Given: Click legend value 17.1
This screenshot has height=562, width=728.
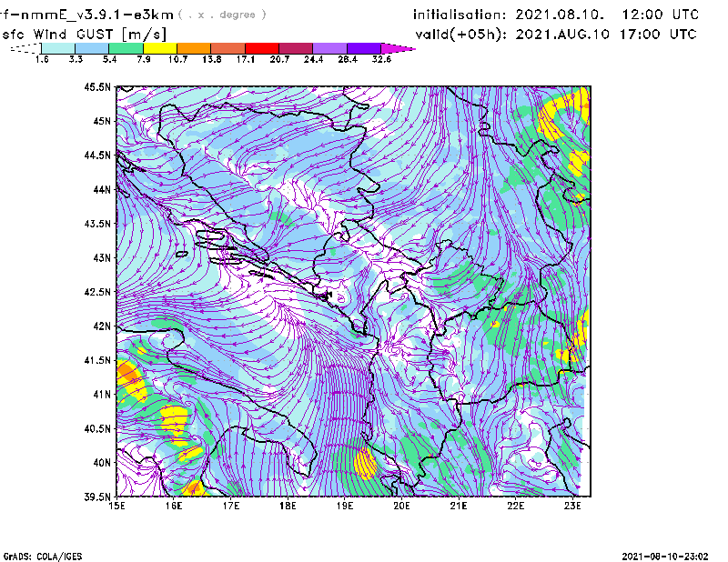Looking at the screenshot, I should (x=246, y=59).
